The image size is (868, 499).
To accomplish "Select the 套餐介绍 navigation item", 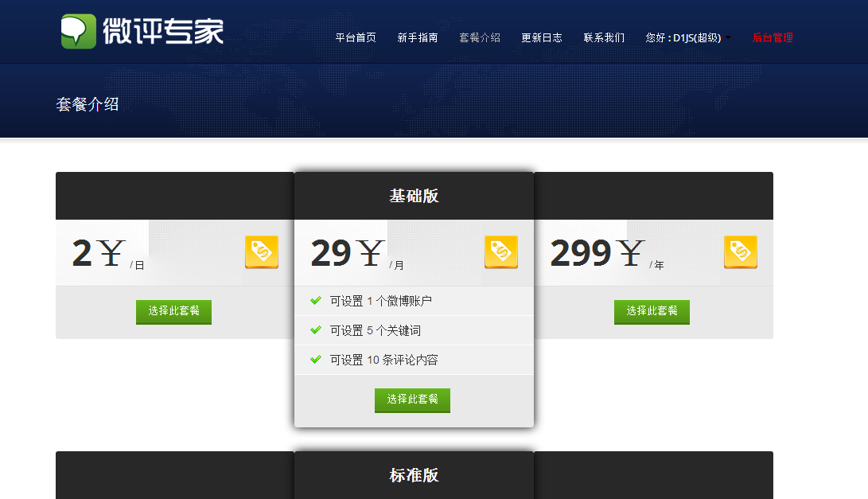I will click(480, 37).
